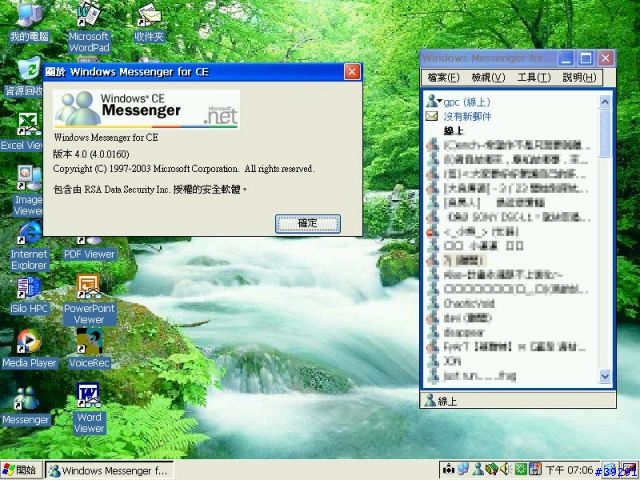This screenshot has height=480, width=640.
Task: Click the 開始 Start button
Action: 20,470
